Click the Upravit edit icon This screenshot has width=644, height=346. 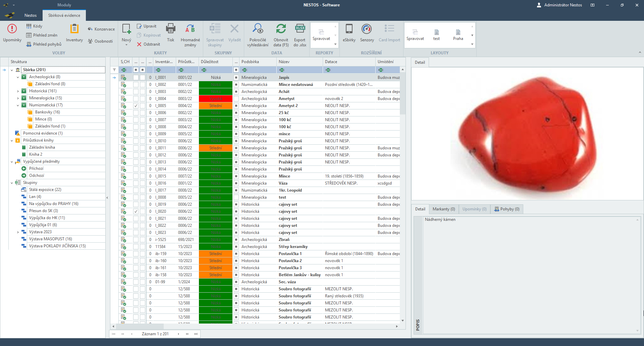point(139,26)
